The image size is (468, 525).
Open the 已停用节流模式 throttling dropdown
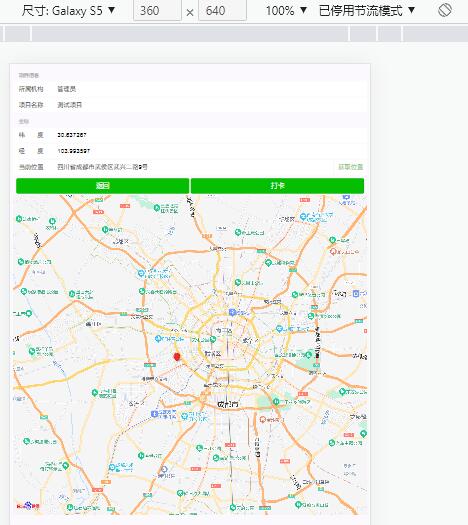click(367, 11)
